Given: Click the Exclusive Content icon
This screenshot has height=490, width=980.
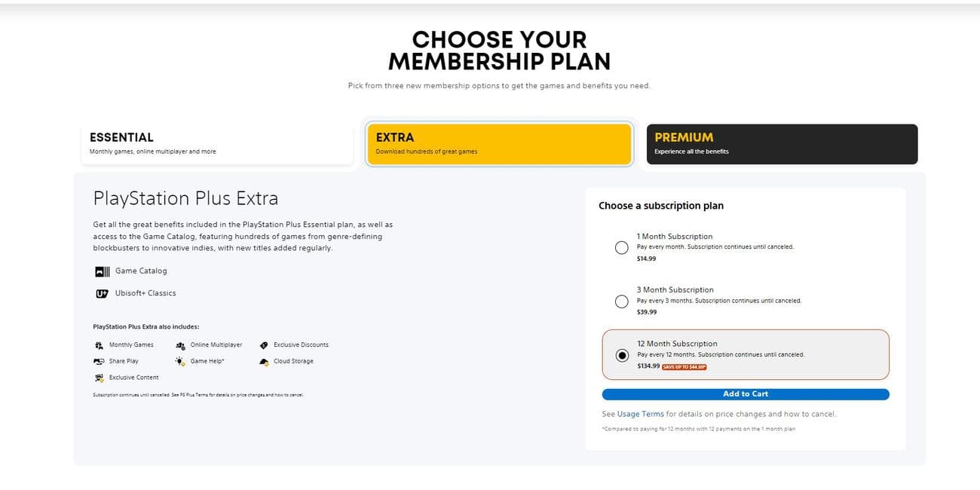Looking at the screenshot, I should 99,377.
